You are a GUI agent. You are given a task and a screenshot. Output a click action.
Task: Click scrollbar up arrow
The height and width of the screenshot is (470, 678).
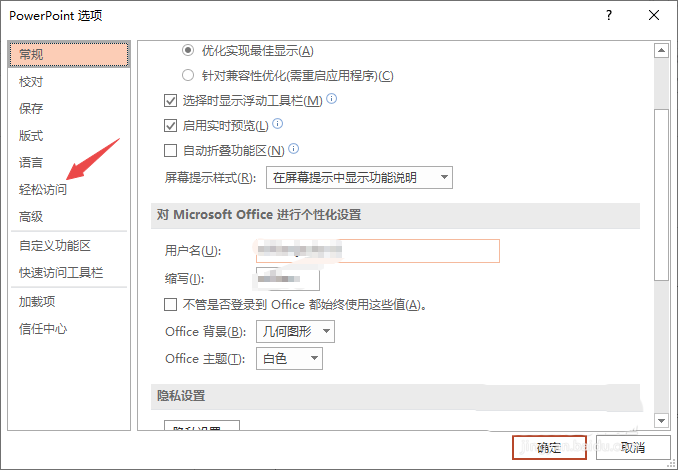tap(661, 49)
